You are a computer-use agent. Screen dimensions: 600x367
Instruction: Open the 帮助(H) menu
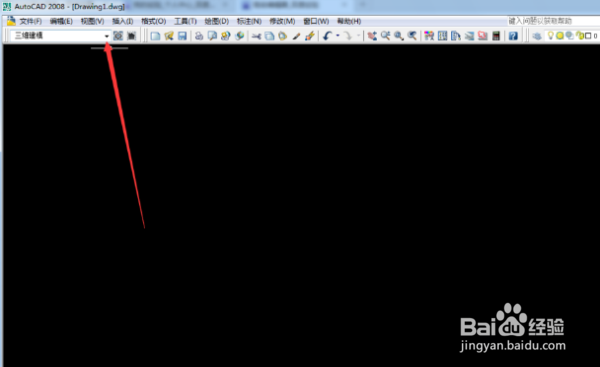click(x=349, y=21)
